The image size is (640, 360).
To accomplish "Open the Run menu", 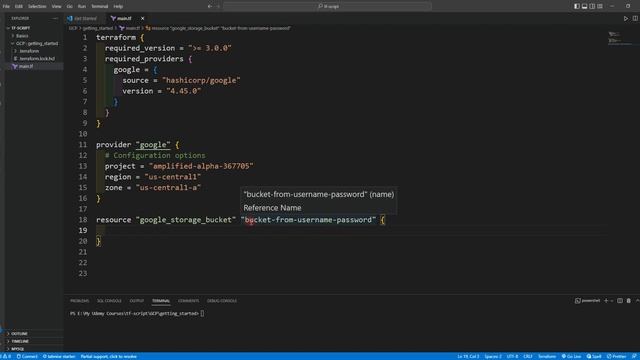I will (82, 6).
